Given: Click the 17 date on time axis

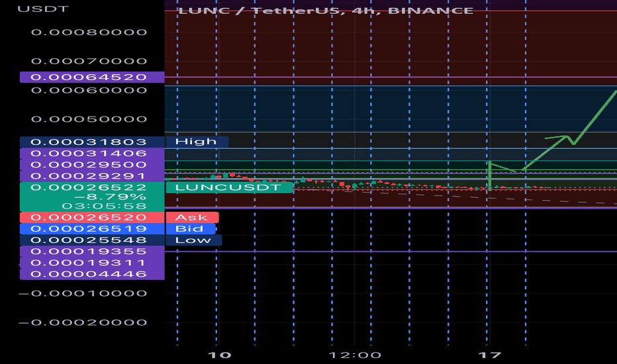Looking at the screenshot, I should point(489,355).
